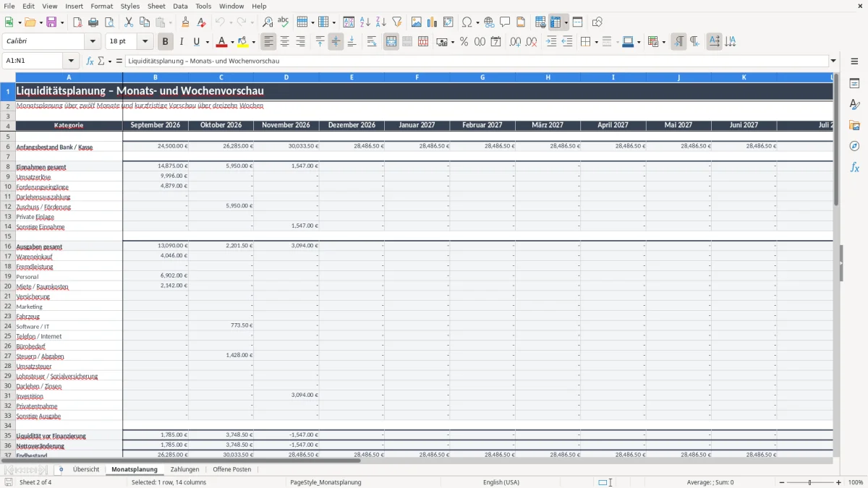Open the font size dropdown

[x=145, y=42]
